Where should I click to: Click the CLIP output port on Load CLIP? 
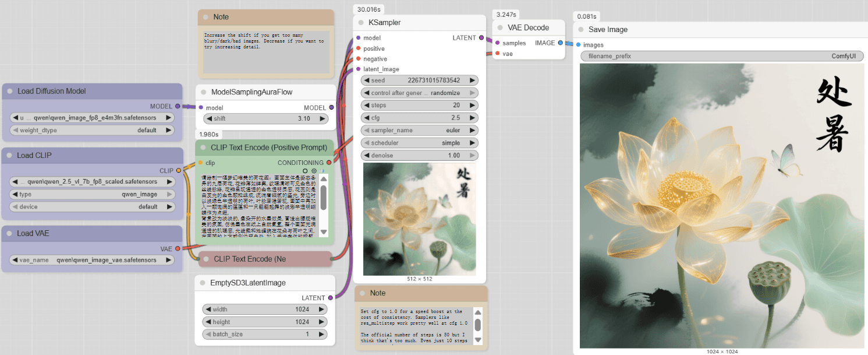[x=178, y=171]
